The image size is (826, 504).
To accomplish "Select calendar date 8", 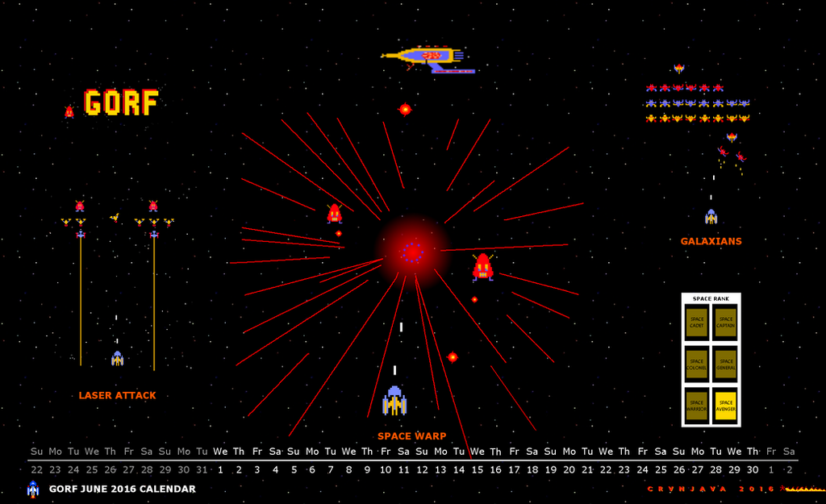I will pos(348,470).
